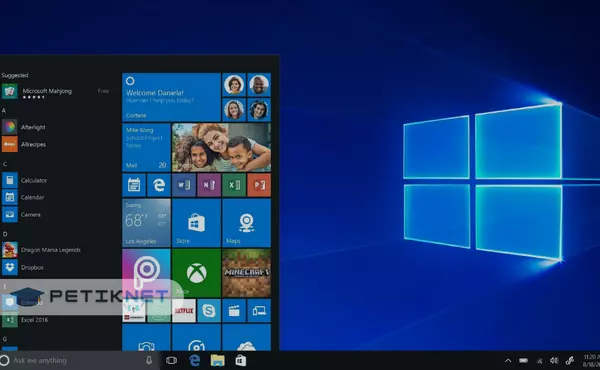This screenshot has height=370, width=600.
Task: Click the Cortana circle on the taskbar
Action: (x=4, y=360)
